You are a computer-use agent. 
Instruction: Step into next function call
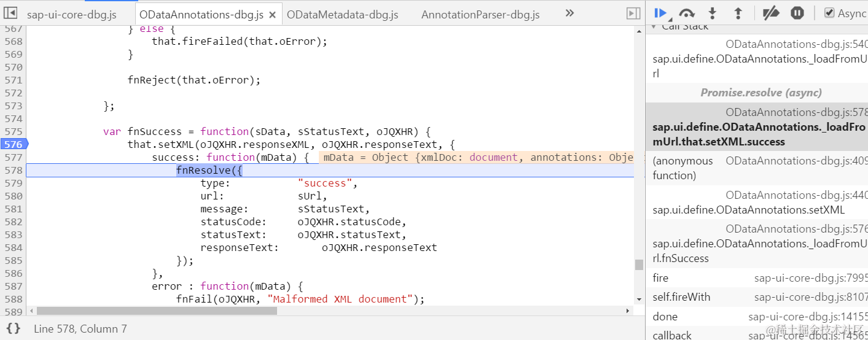pyautogui.click(x=713, y=13)
